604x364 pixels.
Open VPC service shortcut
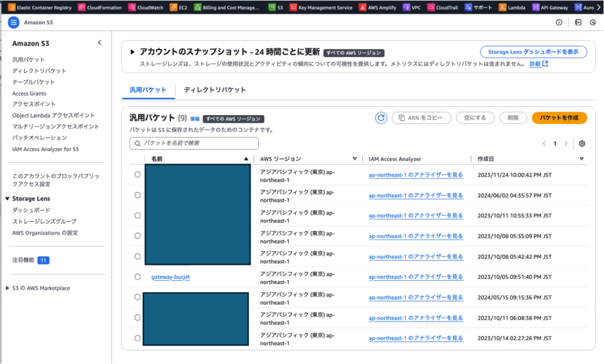point(411,7)
